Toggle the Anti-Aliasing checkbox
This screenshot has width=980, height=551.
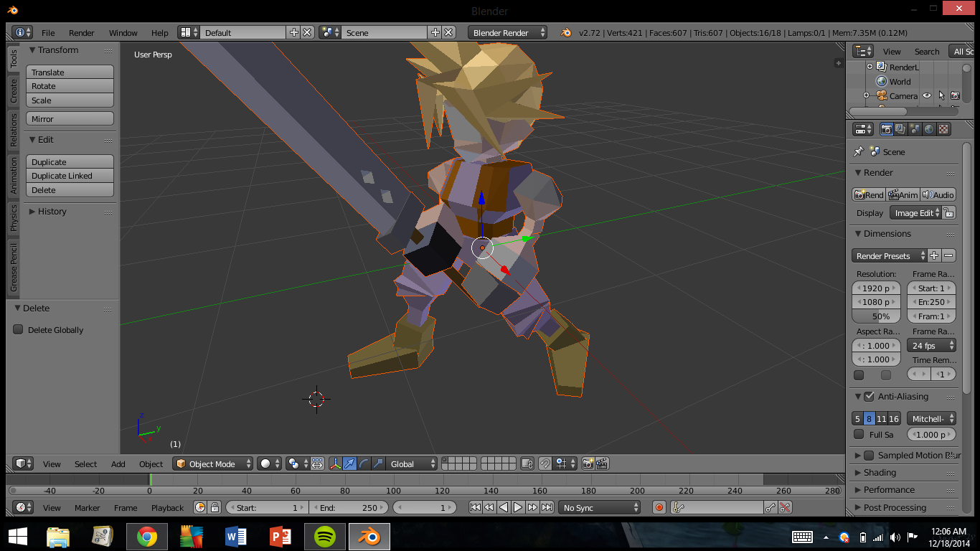869,397
